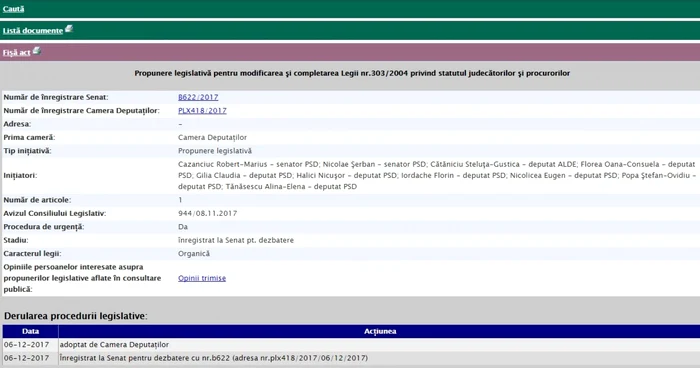Open the Opinii trimise link
The image size is (700, 368).
tap(202, 278)
